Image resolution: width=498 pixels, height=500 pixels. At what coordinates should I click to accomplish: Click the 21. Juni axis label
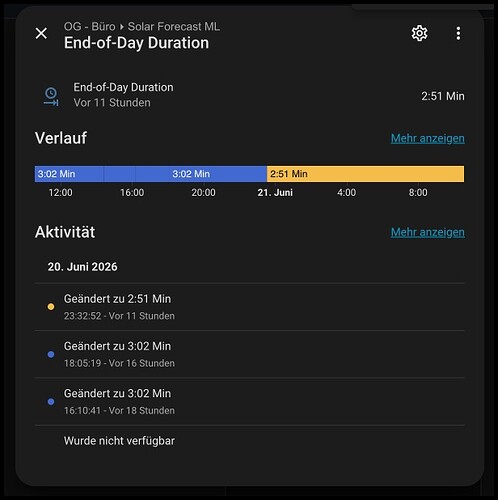tap(275, 193)
